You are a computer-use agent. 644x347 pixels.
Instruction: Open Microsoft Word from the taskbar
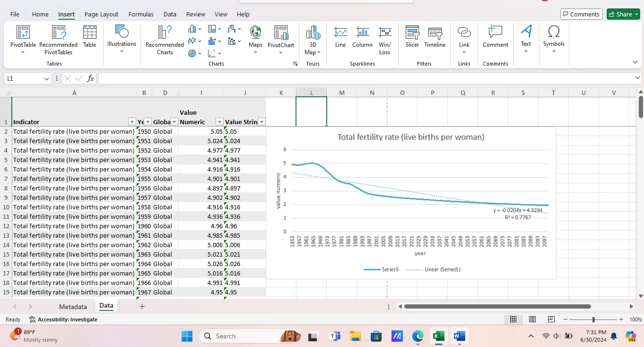pos(459,336)
